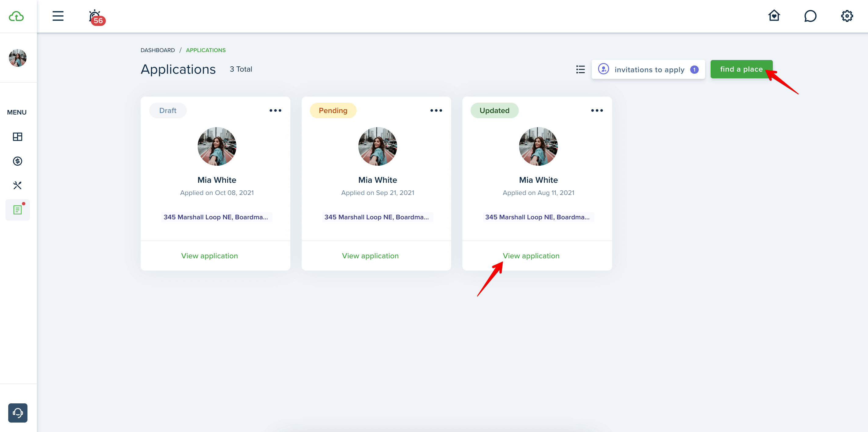Click Mia White name on Updated card
This screenshot has height=432, width=868.
[x=538, y=180]
